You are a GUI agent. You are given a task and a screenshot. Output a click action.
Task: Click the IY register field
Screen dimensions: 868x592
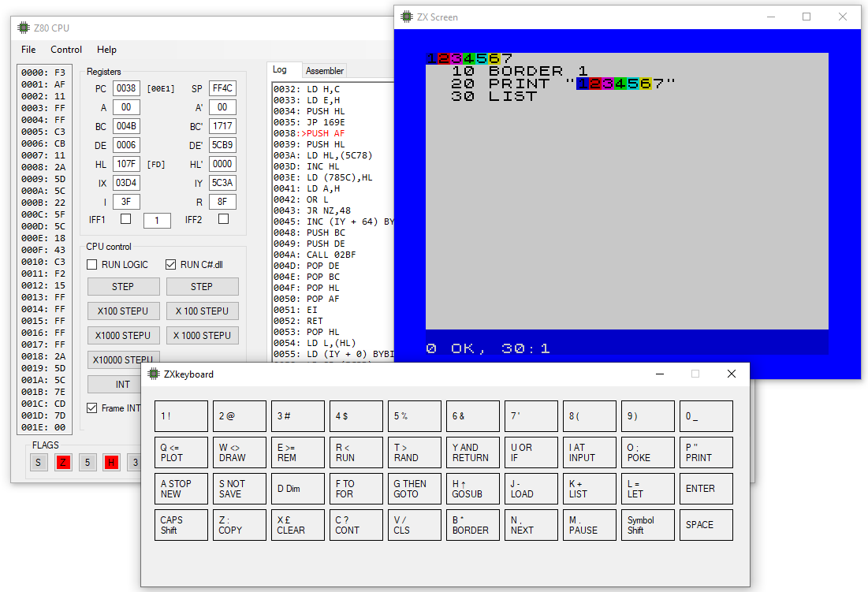point(222,183)
